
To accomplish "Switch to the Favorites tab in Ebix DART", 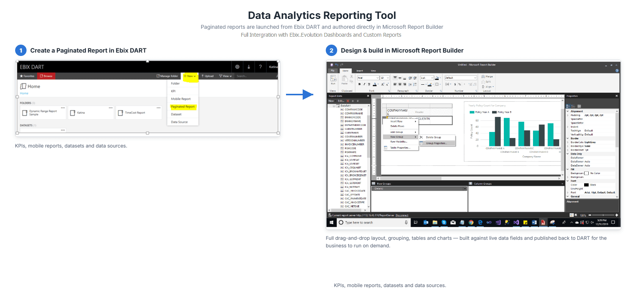I will coord(27,76).
